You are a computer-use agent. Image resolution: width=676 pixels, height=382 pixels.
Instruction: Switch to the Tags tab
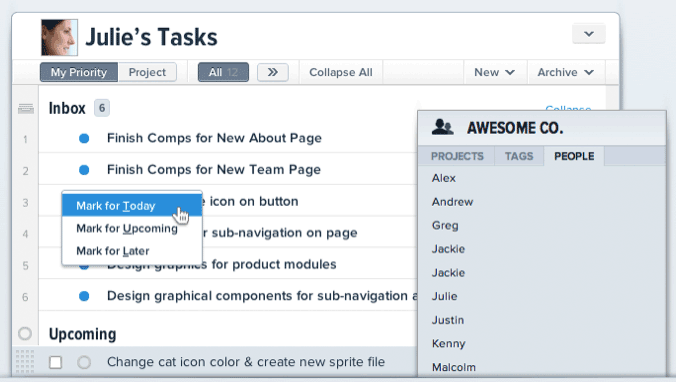pyautogui.click(x=519, y=156)
